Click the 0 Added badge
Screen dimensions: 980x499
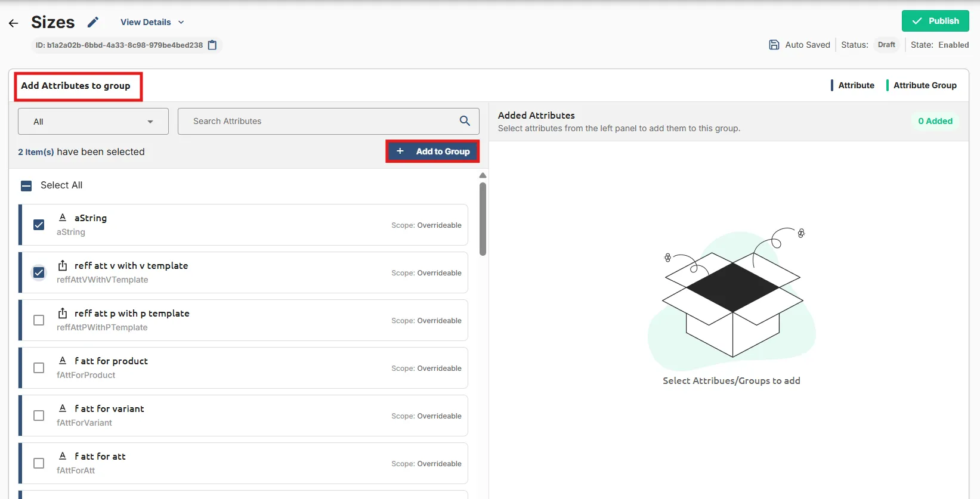coord(935,121)
